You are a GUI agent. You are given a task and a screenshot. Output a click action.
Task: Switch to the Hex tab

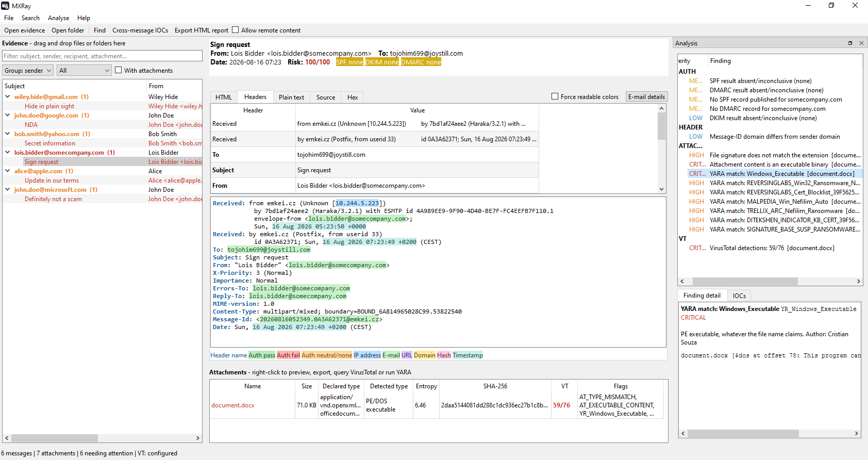click(353, 97)
